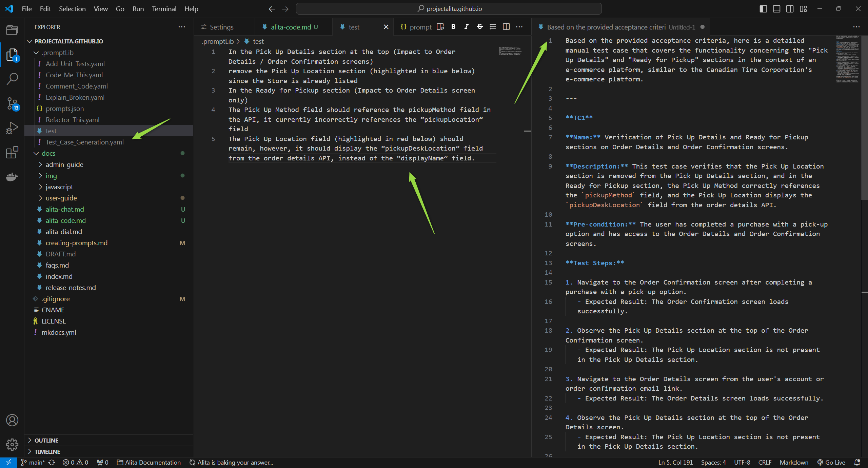Check out the main* branch
The width and height of the screenshot is (868, 468).
tap(33, 462)
